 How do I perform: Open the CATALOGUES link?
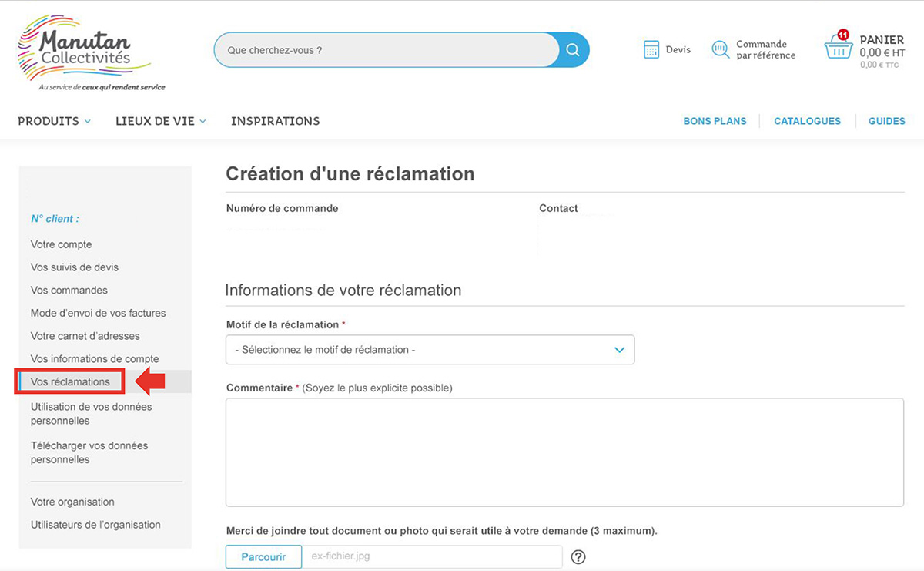[807, 121]
